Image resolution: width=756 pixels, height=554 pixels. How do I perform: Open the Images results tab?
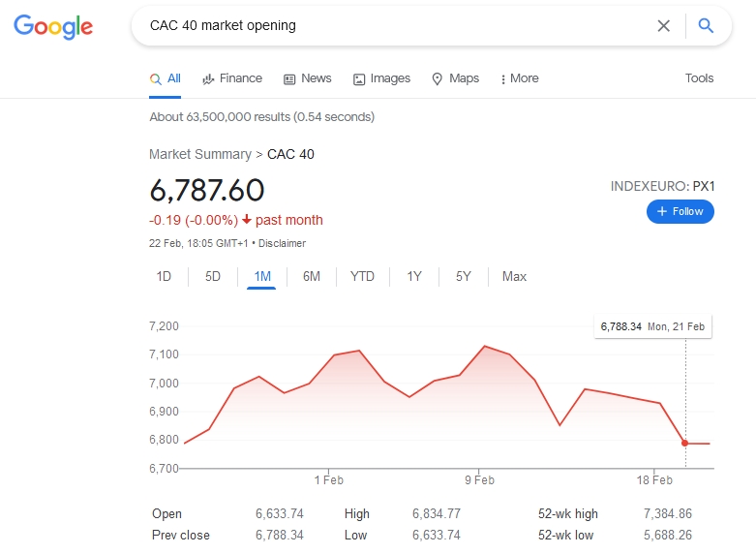pyautogui.click(x=381, y=78)
